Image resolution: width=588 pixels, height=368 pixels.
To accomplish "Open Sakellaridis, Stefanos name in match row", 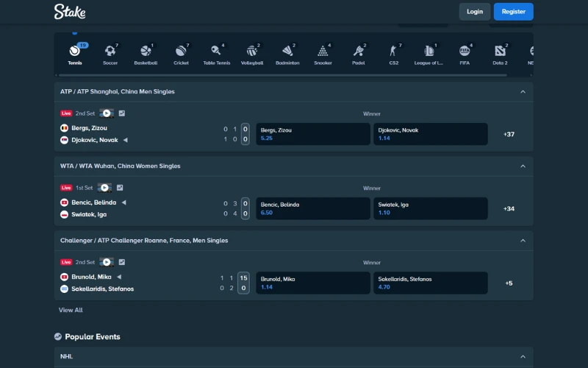I will (103, 289).
